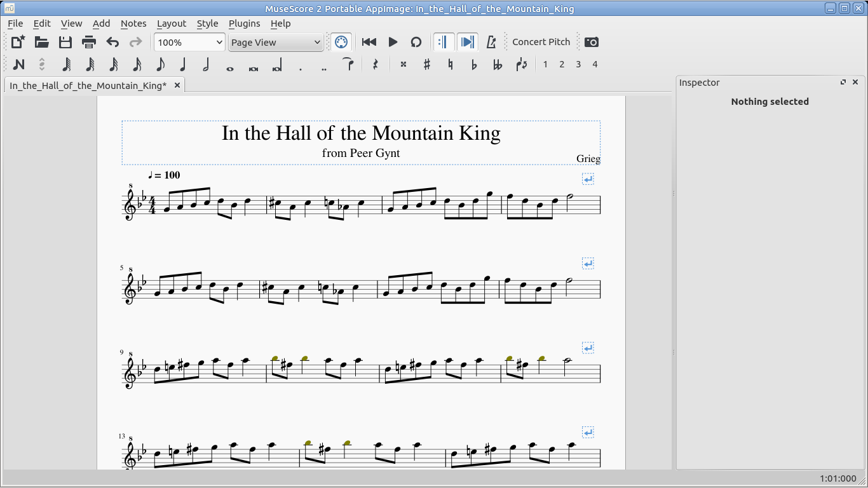
Task: Open the Page View mode dropdown
Action: coord(276,42)
